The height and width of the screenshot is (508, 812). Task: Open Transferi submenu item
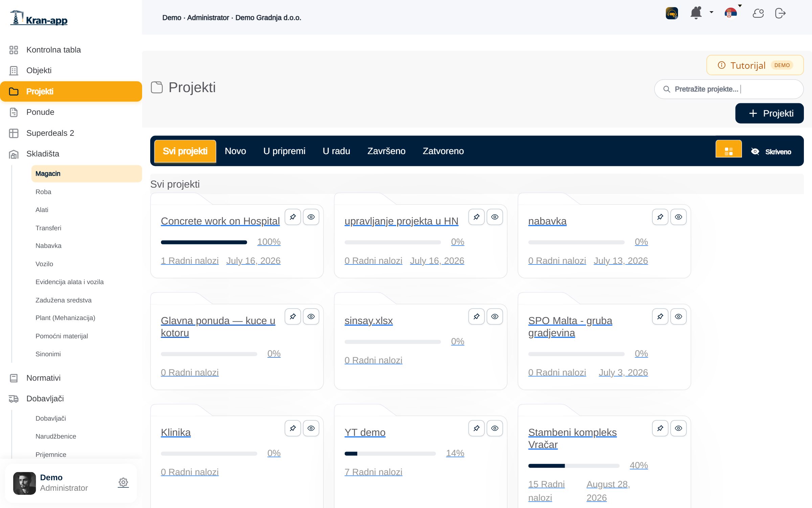(x=87, y=228)
